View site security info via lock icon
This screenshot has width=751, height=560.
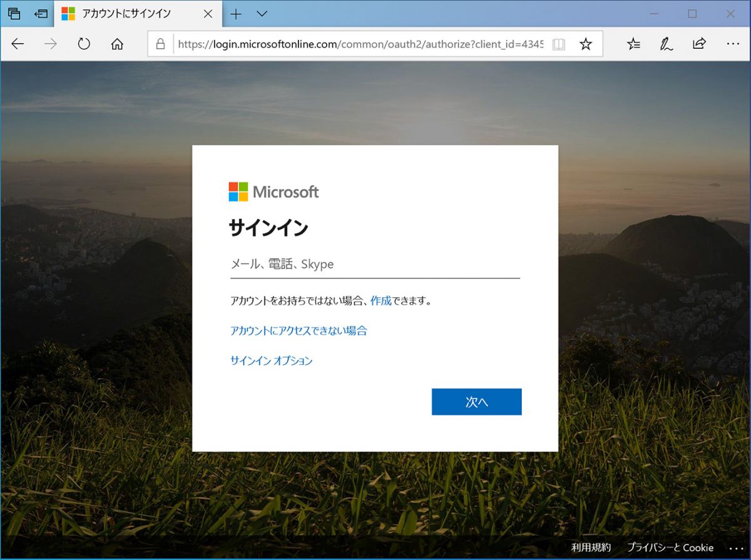pos(161,44)
